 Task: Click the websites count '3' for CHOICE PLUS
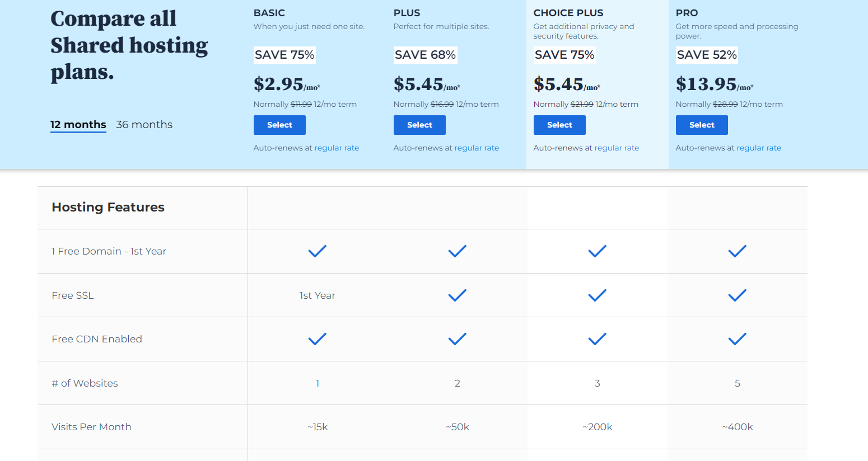(598, 383)
